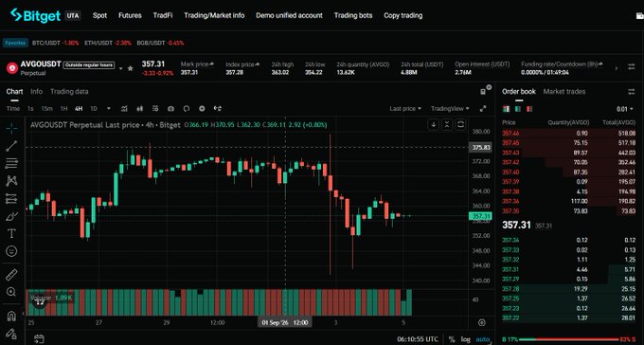Switch to the Info tab

(x=37, y=91)
